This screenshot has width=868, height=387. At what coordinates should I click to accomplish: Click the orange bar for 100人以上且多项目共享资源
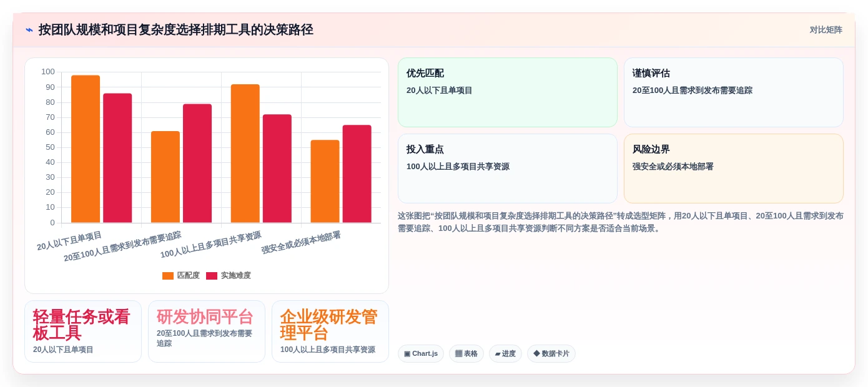245,154
